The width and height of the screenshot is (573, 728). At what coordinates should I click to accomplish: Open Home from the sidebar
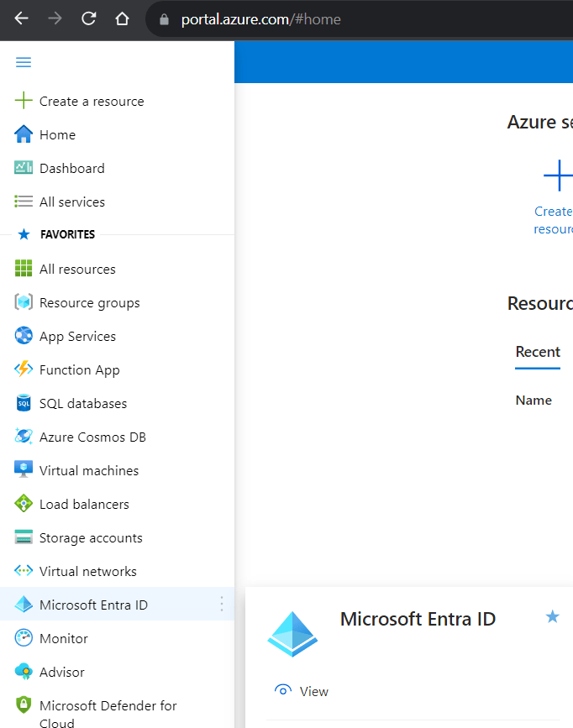point(57,134)
